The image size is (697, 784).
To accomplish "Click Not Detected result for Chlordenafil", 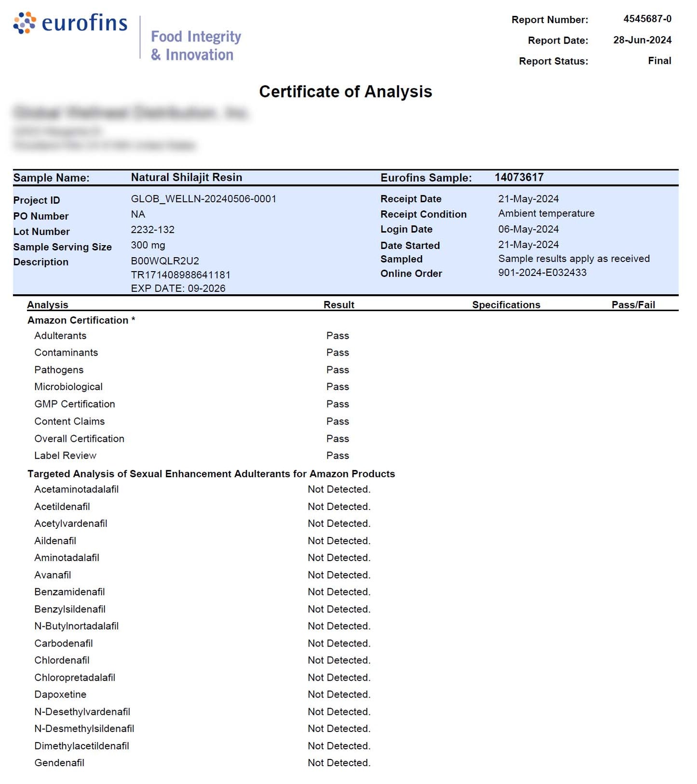I will click(339, 660).
